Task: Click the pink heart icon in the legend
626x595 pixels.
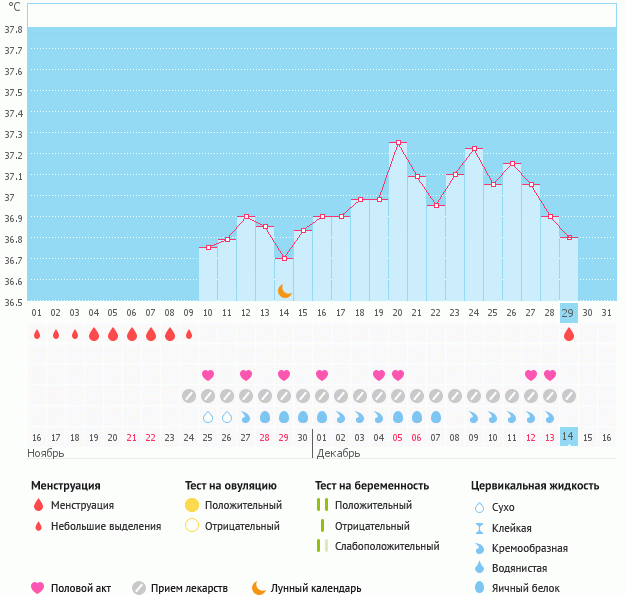Action: pyautogui.click(x=38, y=588)
